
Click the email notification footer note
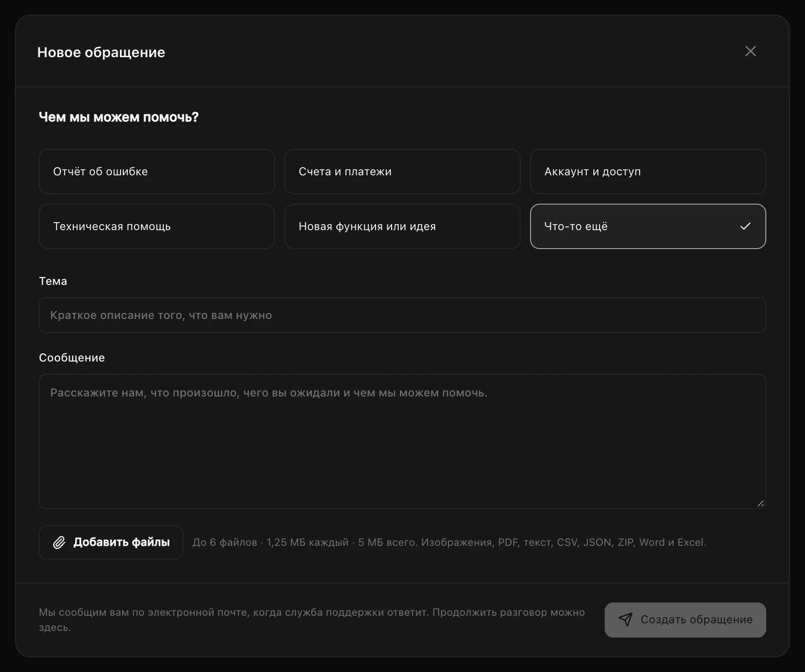click(312, 620)
